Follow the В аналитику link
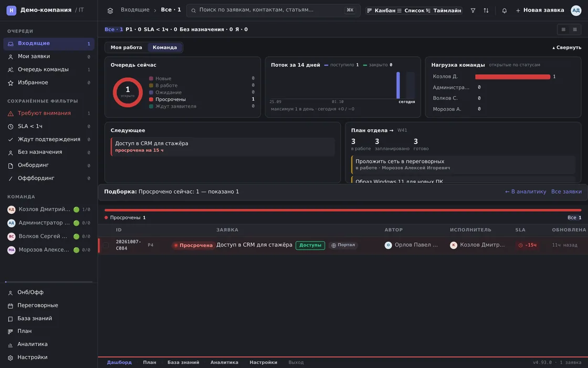588x368 pixels. [x=526, y=191]
